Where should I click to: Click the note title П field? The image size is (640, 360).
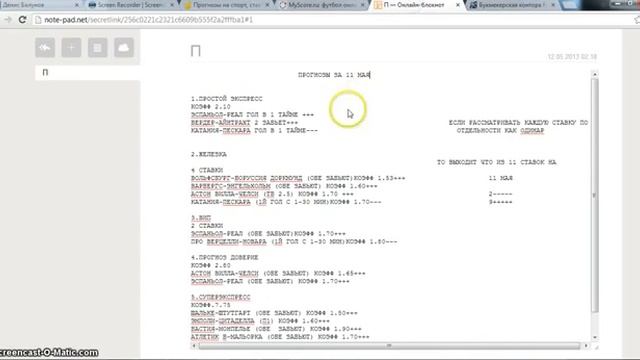196,51
